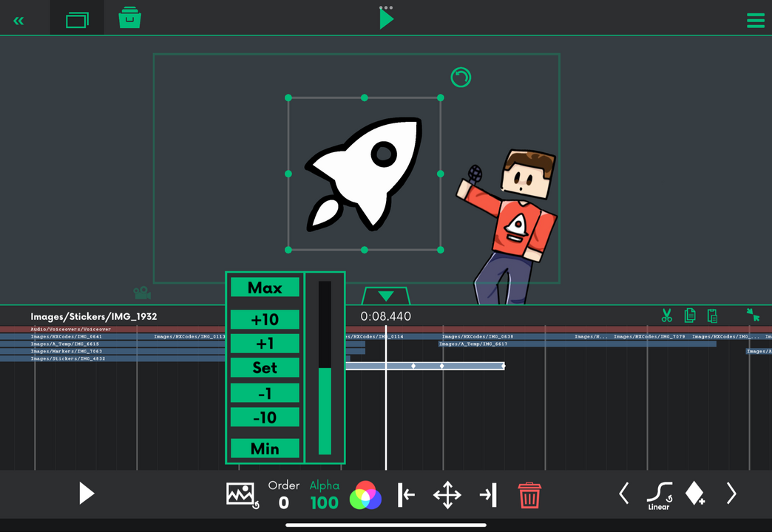Set alpha to Max
Screen dimensions: 772x532
[265, 287]
